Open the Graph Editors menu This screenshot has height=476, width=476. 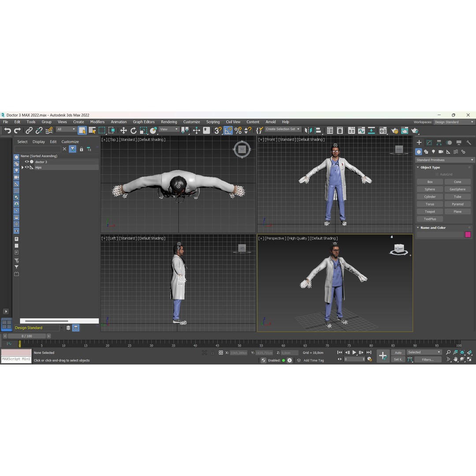point(144,122)
